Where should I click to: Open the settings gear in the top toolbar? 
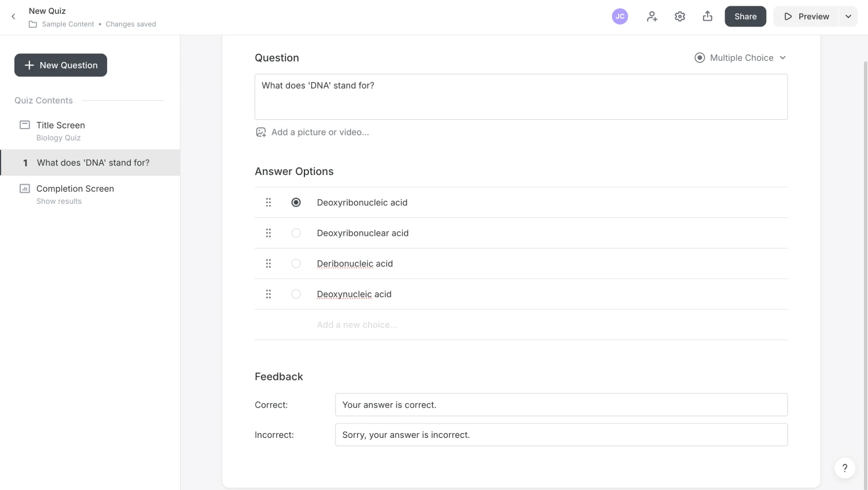[679, 16]
